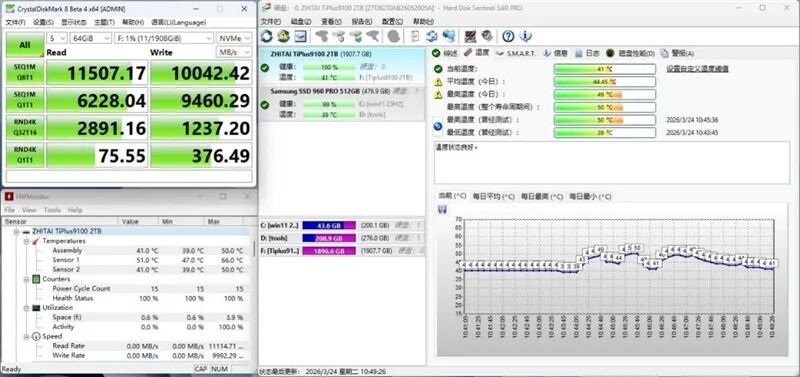Switch to the S.M.A.R.T. tab
800x377 pixels.
(515, 53)
